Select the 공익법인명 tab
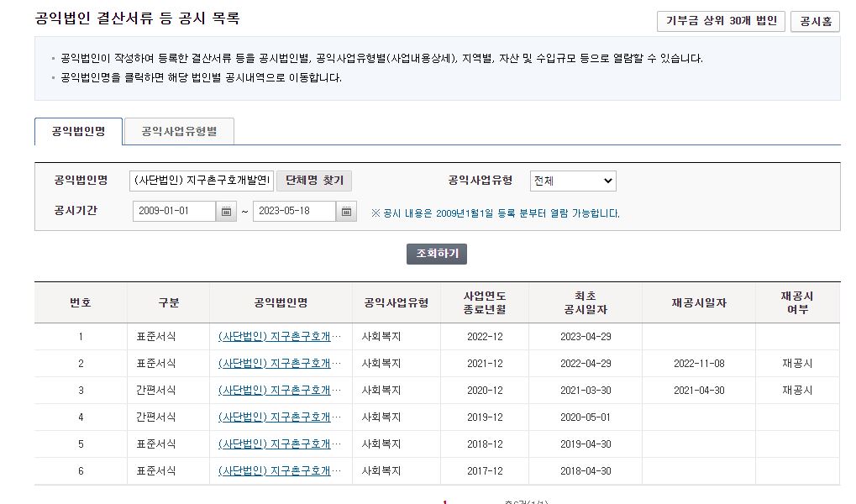This screenshot has height=504, width=856. 79,132
